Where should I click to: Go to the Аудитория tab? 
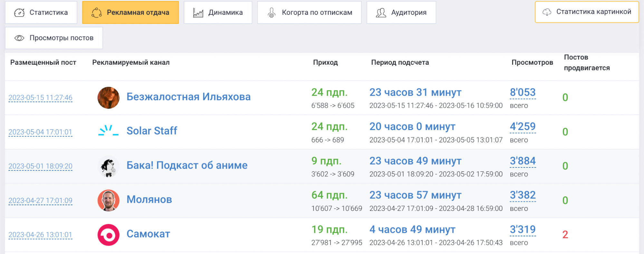401,13
